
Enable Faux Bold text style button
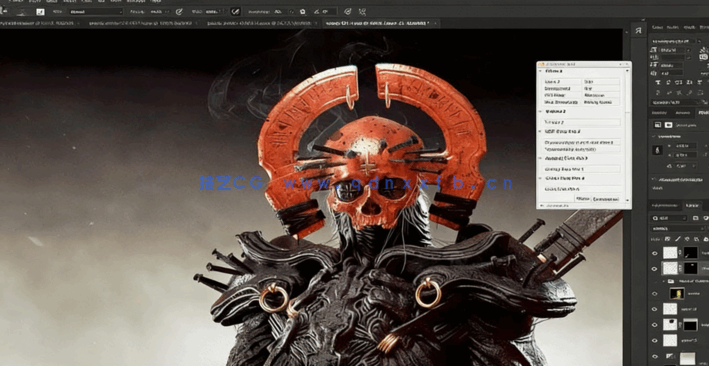point(659,82)
